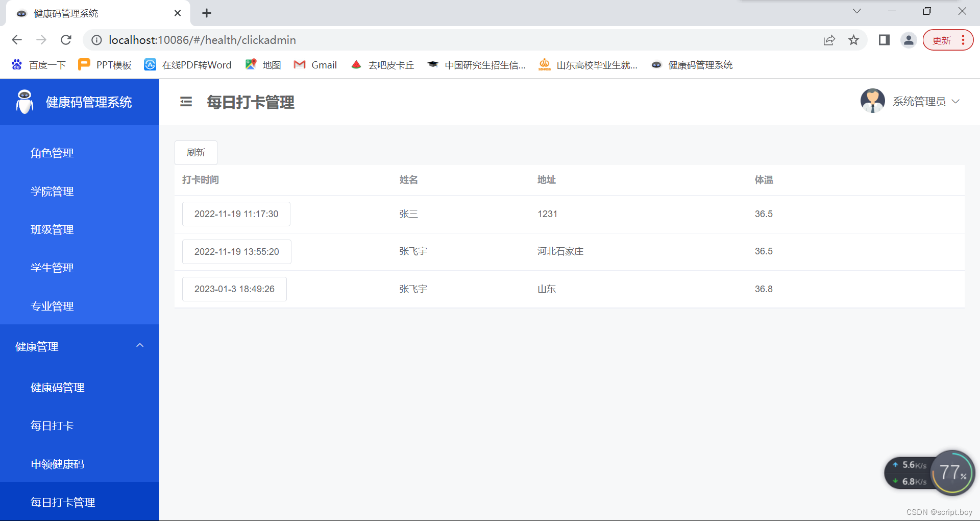Open the 中国研究生招生信息 bookmark
Image resolution: width=980 pixels, height=521 pixels.
[x=476, y=65]
